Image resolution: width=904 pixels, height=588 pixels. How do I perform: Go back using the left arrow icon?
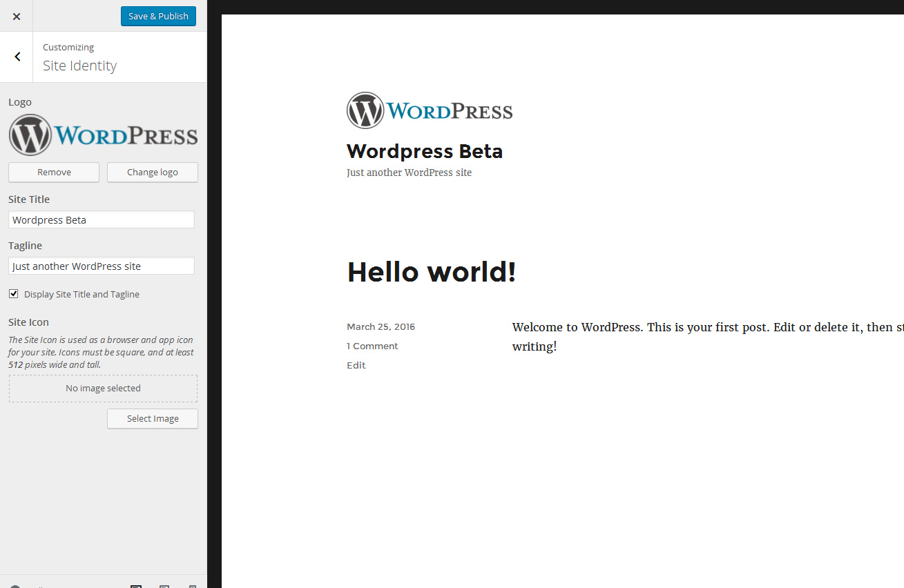(x=17, y=57)
